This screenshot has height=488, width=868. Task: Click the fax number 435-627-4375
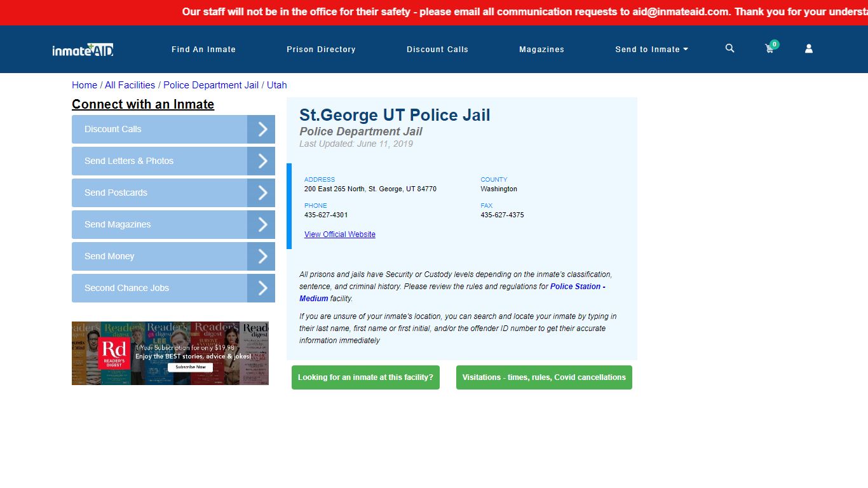point(502,215)
